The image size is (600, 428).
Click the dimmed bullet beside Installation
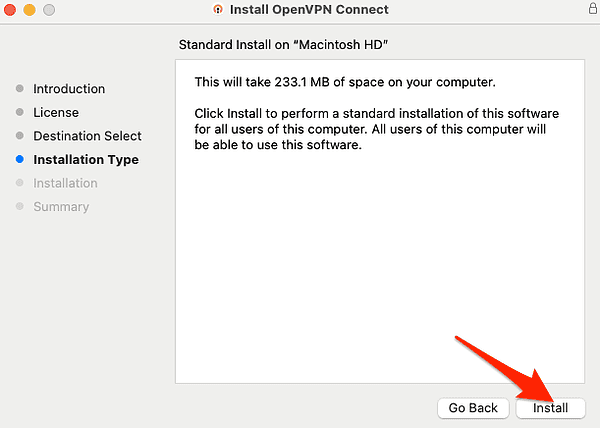coord(19,183)
